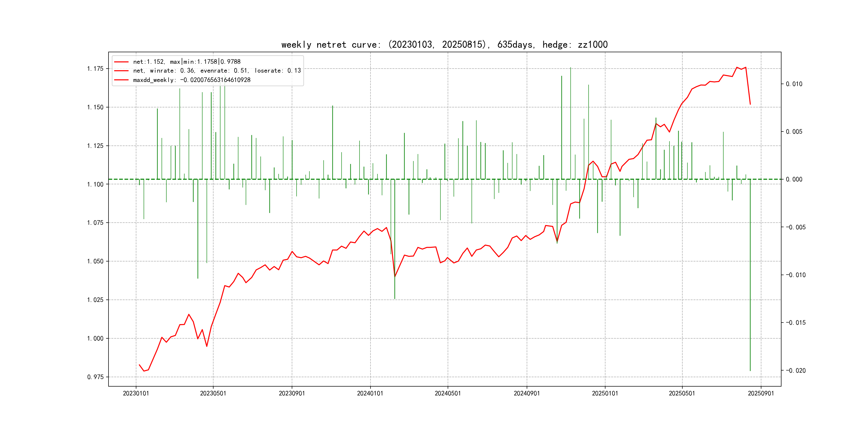Click the chart title text
Image resolution: width=868 pixels, height=434 pixels.
pos(444,44)
